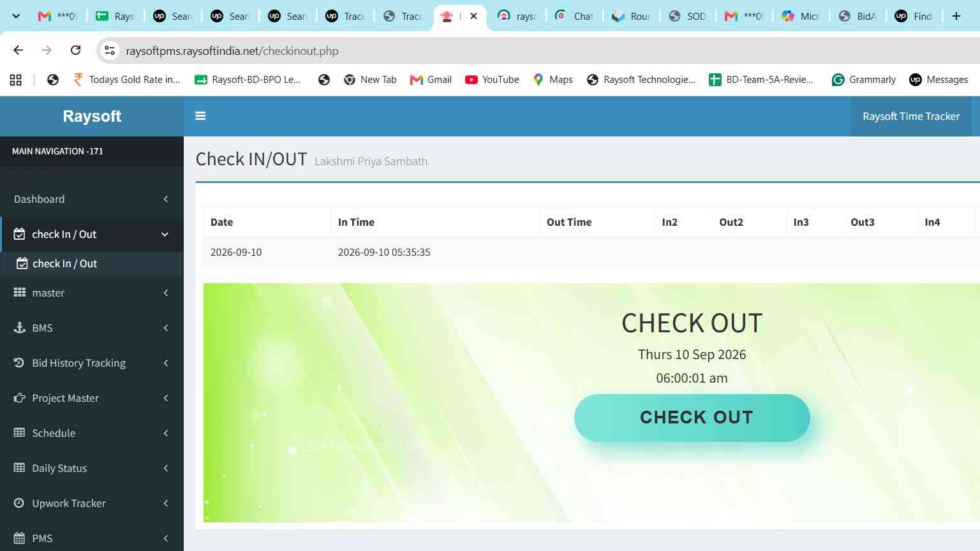Click the Upwork Tracker clock icon
The image size is (980, 551).
click(x=19, y=503)
